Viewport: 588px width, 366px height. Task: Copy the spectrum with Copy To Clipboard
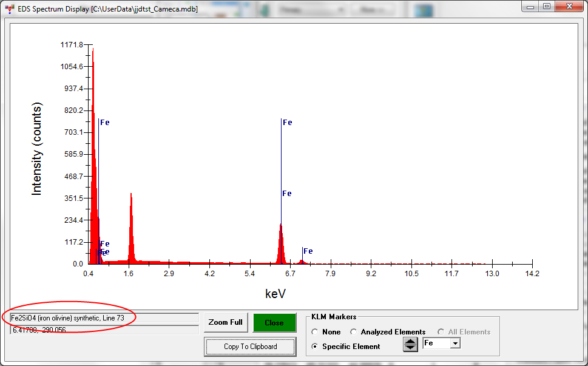250,347
